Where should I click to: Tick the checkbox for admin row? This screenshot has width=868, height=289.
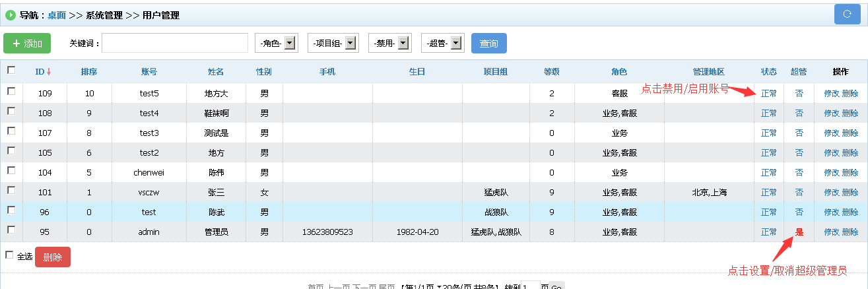[11, 230]
